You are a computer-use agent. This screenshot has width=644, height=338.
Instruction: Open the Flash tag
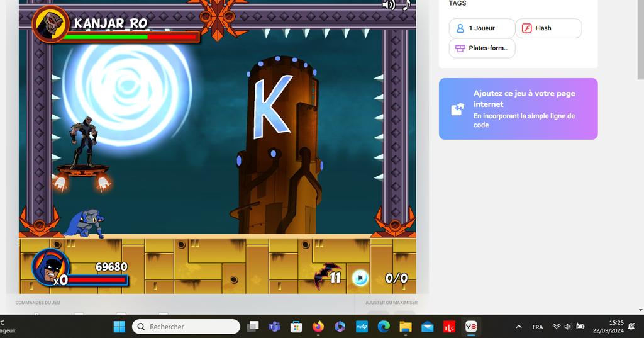pyautogui.click(x=548, y=28)
